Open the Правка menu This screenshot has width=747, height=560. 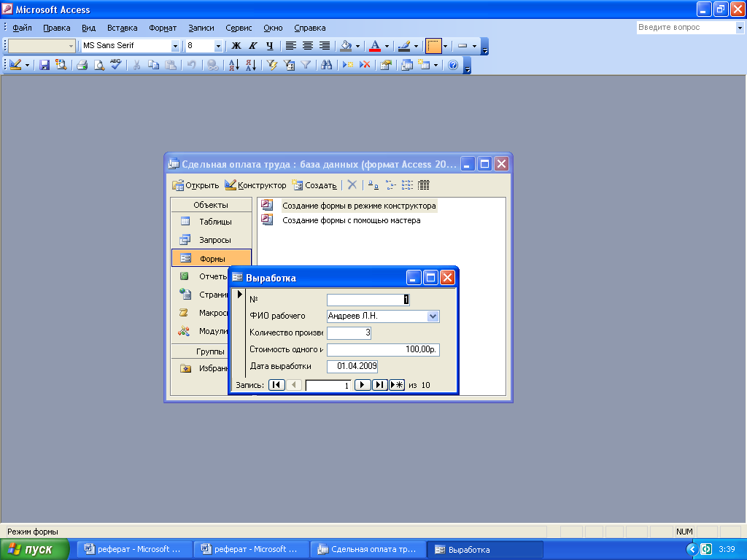tap(57, 28)
